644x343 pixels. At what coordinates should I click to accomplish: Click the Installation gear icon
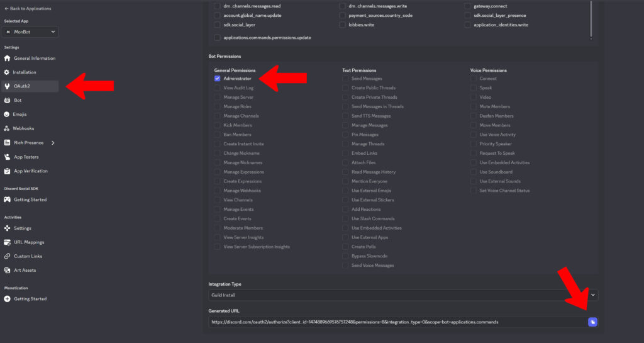(x=8, y=72)
